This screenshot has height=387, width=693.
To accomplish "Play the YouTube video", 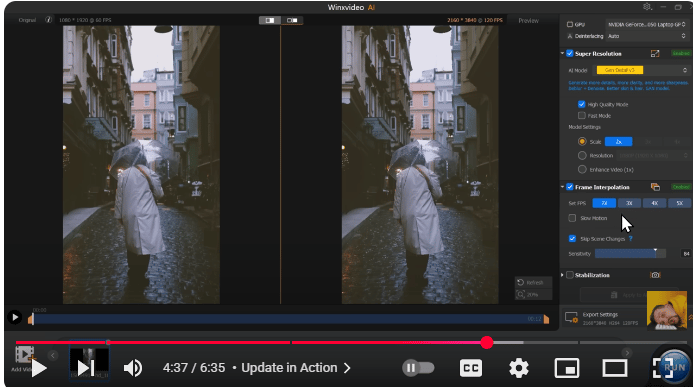I will [x=39, y=368].
